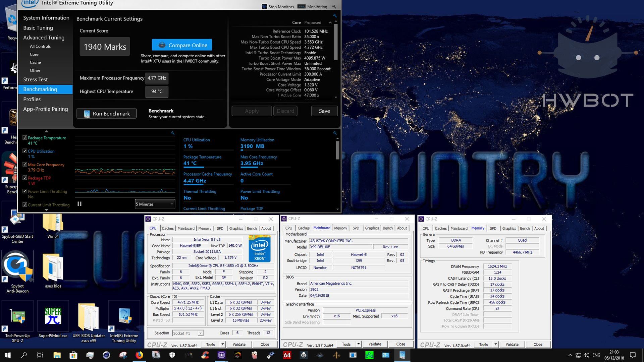Open Tools dropdown arrow in CPU-Z Mainboard window
Viewport: 644px width, 362px height.
[x=358, y=344]
